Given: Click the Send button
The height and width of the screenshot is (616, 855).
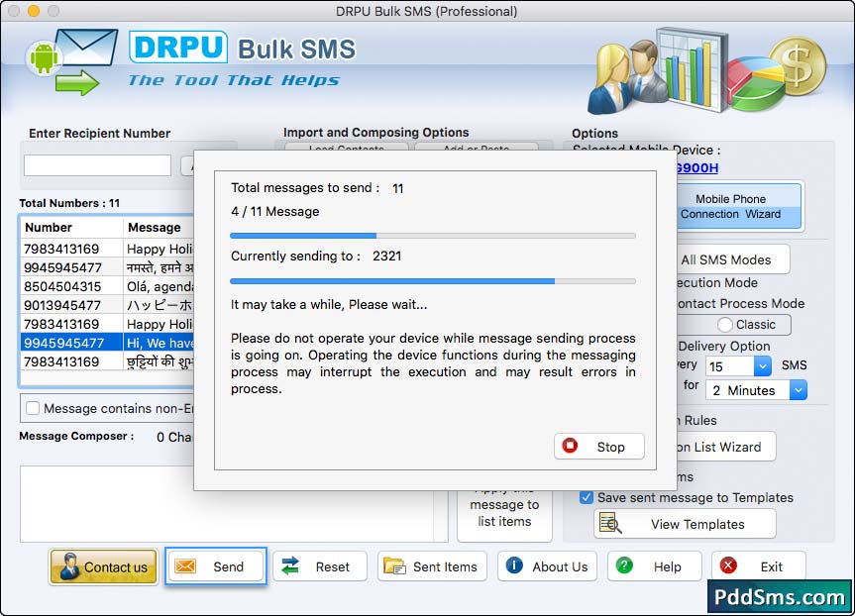Looking at the screenshot, I should (215, 566).
